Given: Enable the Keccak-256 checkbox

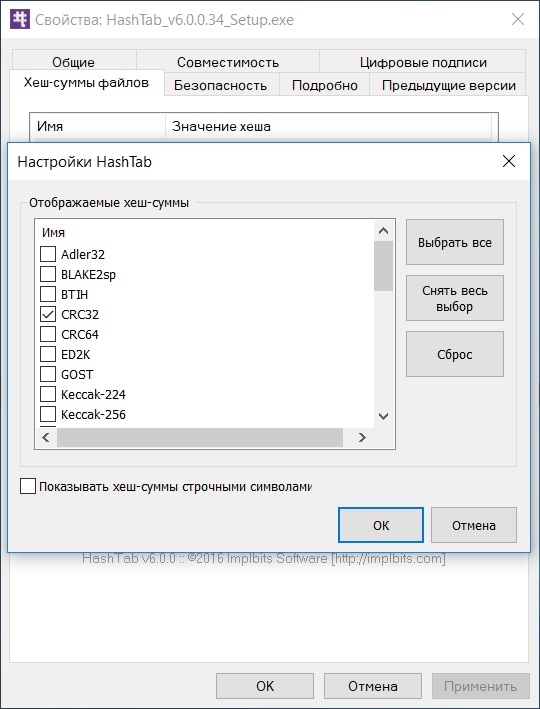Looking at the screenshot, I should pyautogui.click(x=48, y=414).
